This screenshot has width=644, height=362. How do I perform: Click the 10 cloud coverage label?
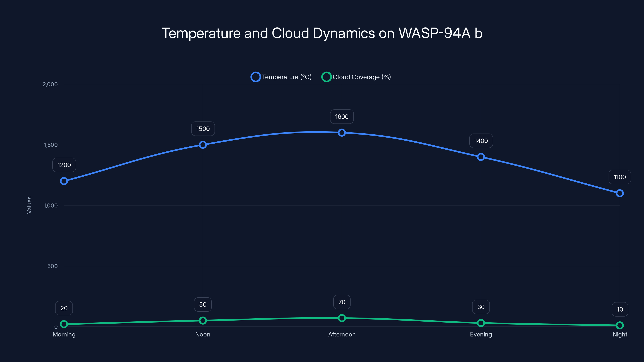point(620,309)
